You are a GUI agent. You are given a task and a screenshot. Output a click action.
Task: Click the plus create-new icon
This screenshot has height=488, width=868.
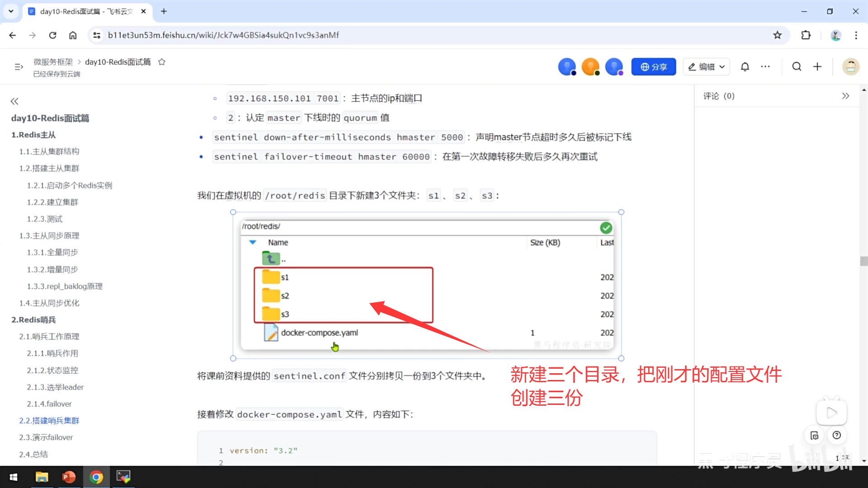[817, 67]
